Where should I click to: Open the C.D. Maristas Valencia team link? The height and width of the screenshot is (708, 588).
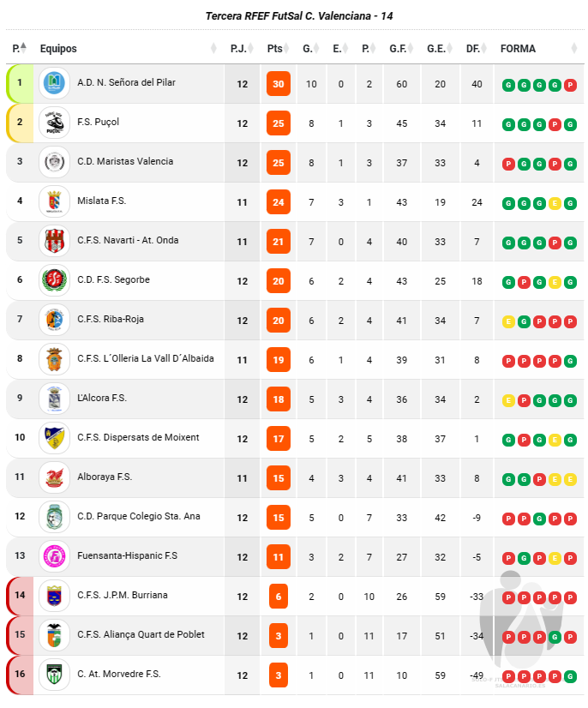point(125,161)
